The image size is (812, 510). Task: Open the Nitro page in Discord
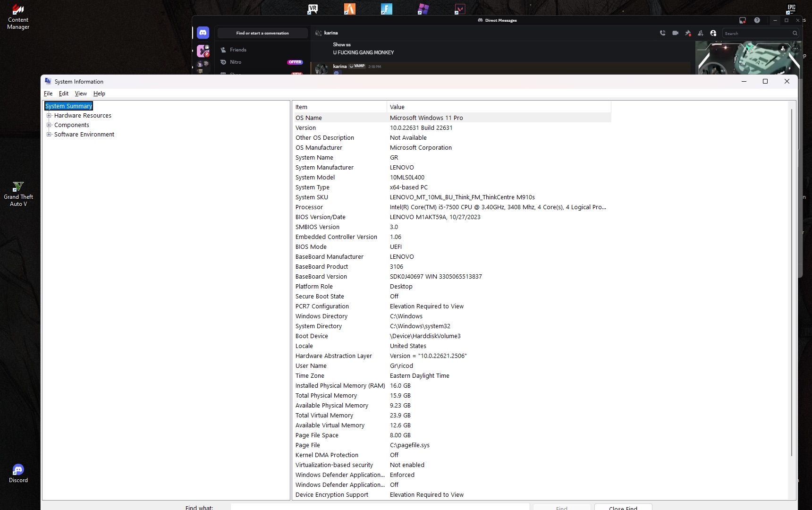click(x=262, y=62)
